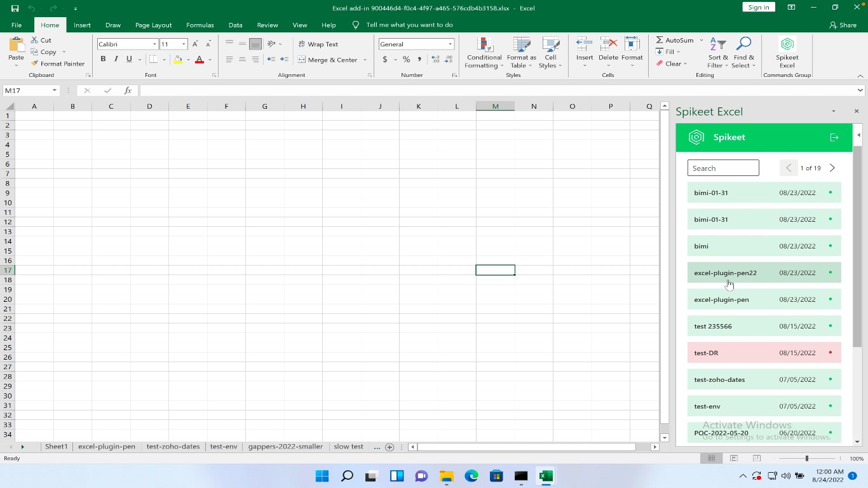Click the Spikeet Search field
Screen dimensions: 868x488
(x=723, y=168)
